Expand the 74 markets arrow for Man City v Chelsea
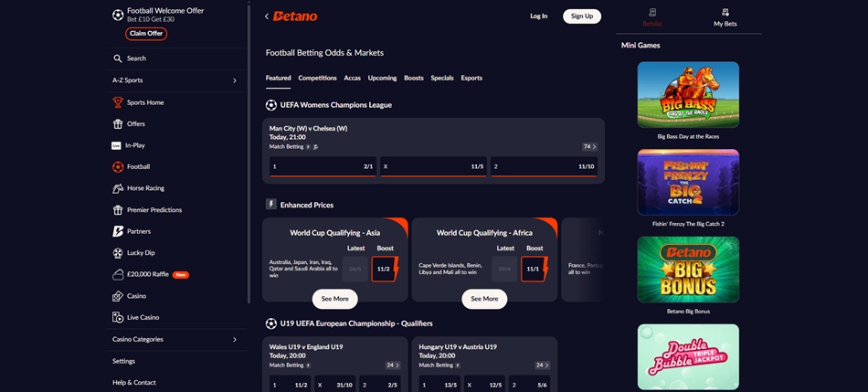 click(589, 146)
